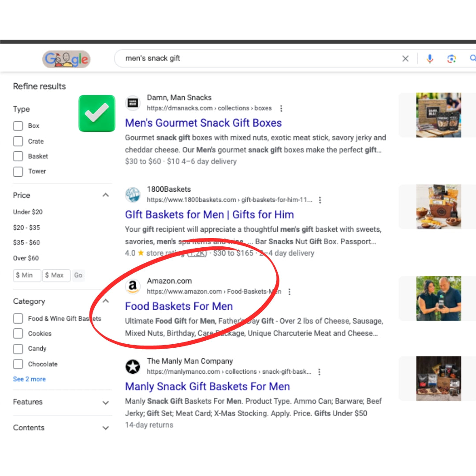
Task: Clear the search box with X icon
Action: point(405,59)
